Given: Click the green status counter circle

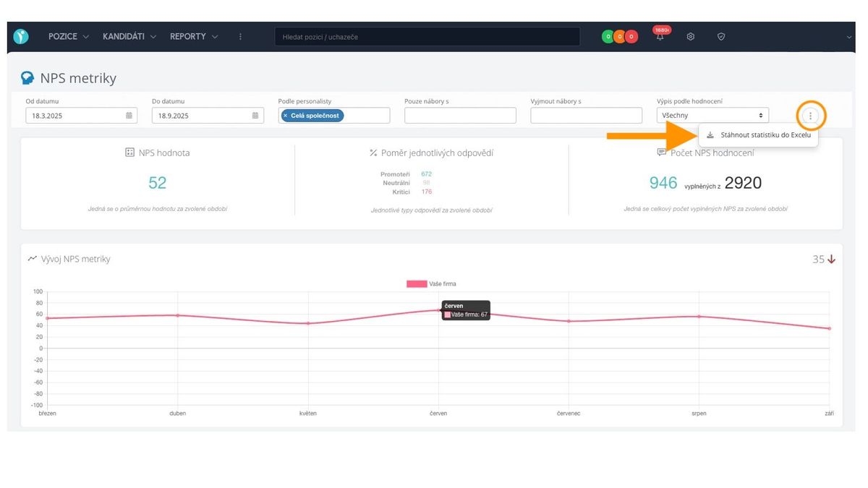Looking at the screenshot, I should 609,37.
